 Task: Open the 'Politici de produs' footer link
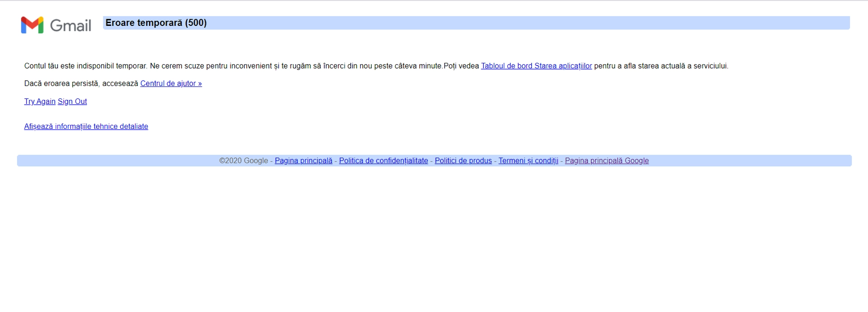click(x=463, y=161)
